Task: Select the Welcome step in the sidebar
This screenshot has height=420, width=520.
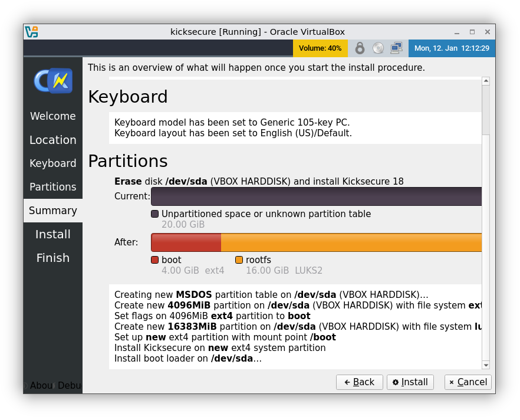Action: coord(52,116)
